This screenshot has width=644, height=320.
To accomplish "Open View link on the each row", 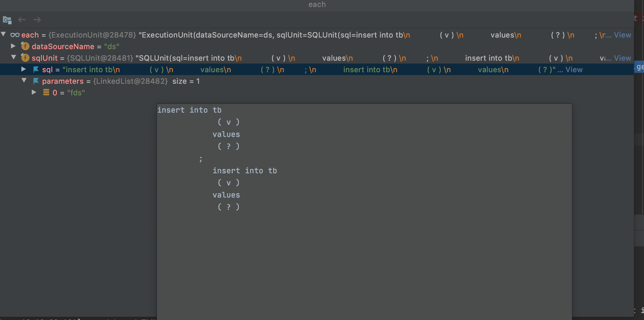I will pyautogui.click(x=622, y=35).
